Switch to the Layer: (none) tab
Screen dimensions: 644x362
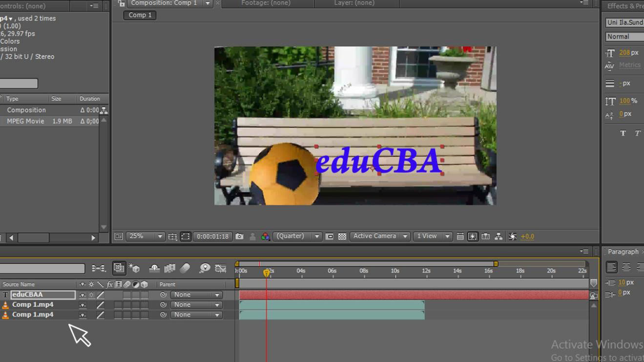point(354,3)
